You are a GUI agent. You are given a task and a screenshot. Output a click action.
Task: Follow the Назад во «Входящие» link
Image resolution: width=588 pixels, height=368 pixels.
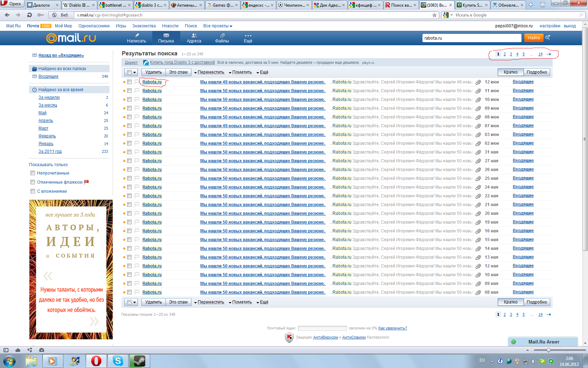coord(61,55)
